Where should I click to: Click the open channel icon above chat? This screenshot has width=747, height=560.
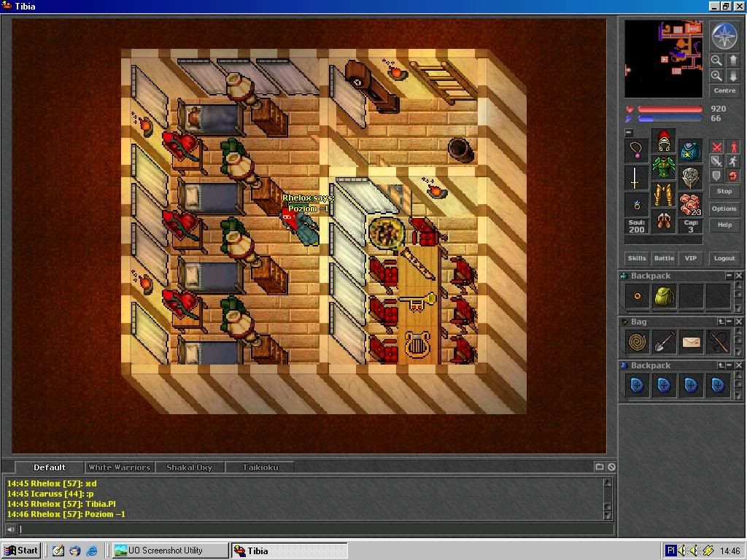[600, 467]
